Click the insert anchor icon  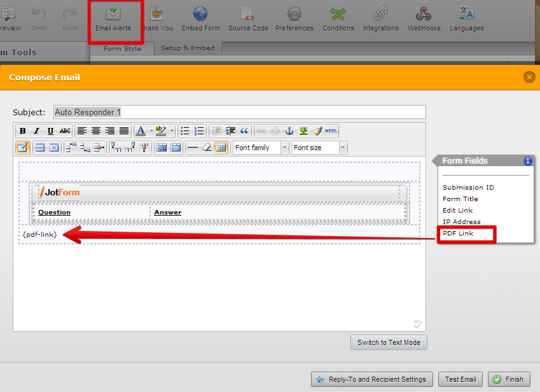289,131
